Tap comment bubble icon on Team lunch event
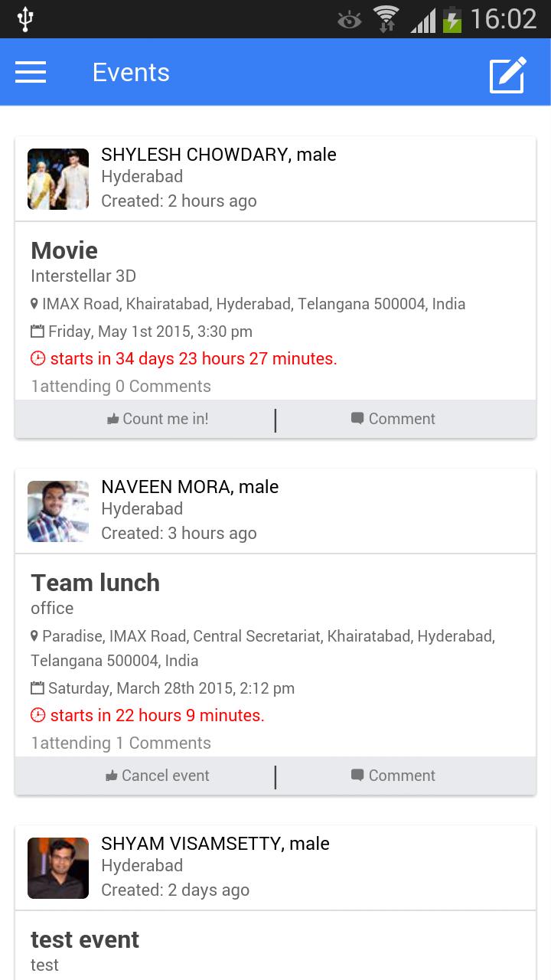 (x=357, y=775)
